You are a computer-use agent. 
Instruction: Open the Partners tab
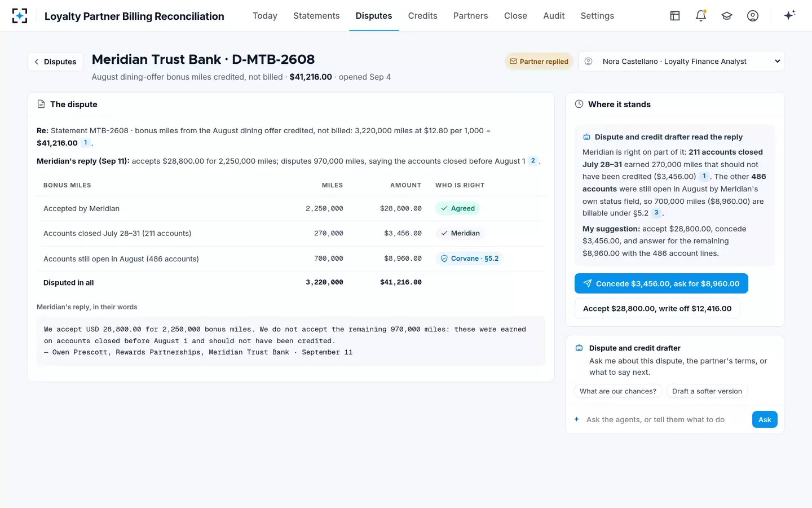tap(471, 16)
